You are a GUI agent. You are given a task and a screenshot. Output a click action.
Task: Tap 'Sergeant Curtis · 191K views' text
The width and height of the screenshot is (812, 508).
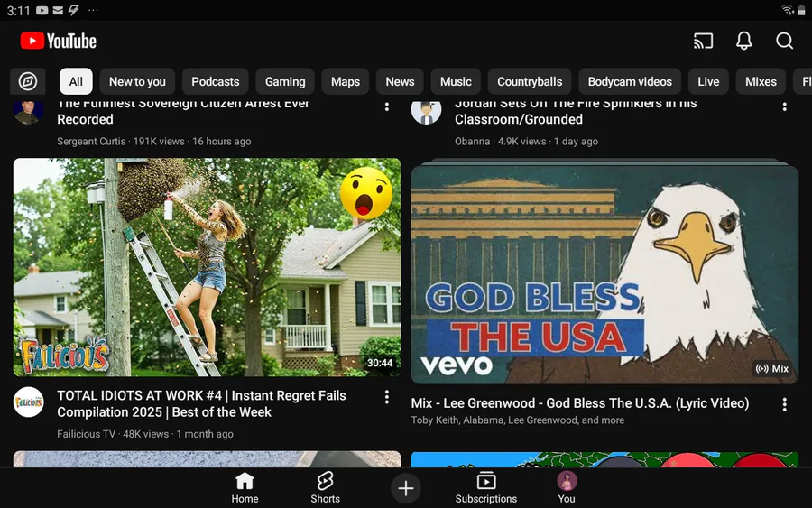point(121,142)
